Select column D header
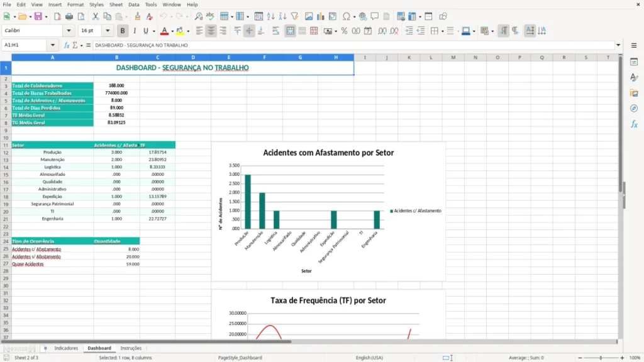 click(193, 57)
